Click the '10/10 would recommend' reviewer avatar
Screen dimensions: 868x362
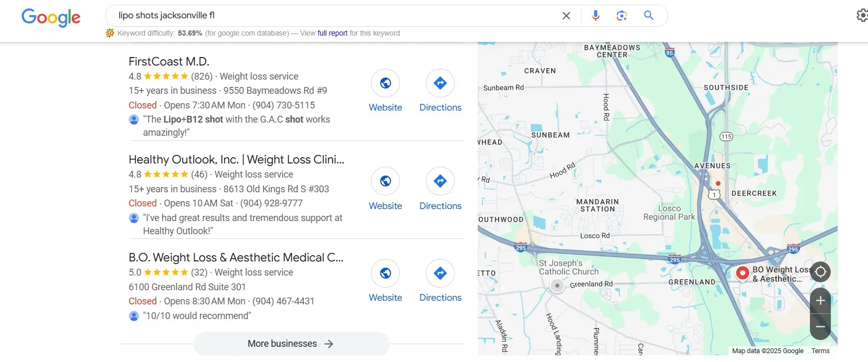click(x=134, y=316)
